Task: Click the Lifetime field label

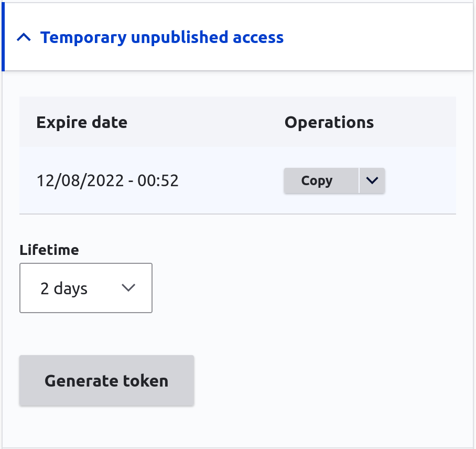Action: [49, 250]
